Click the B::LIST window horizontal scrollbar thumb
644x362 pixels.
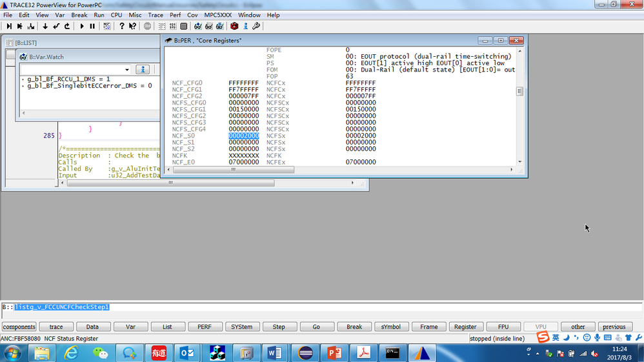[170, 183]
